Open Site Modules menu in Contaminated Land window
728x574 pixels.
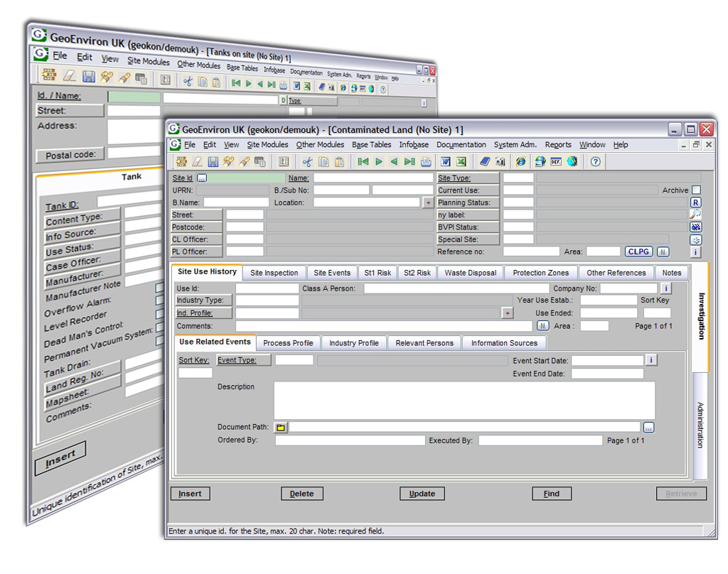click(x=267, y=145)
